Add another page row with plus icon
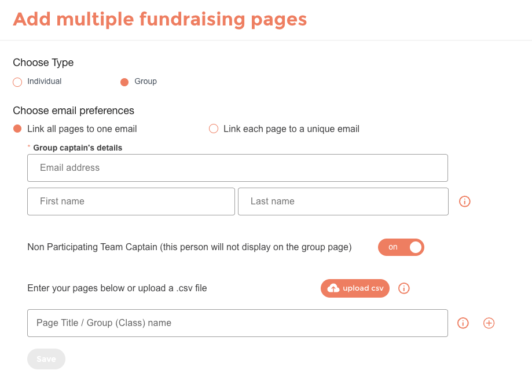 click(489, 323)
